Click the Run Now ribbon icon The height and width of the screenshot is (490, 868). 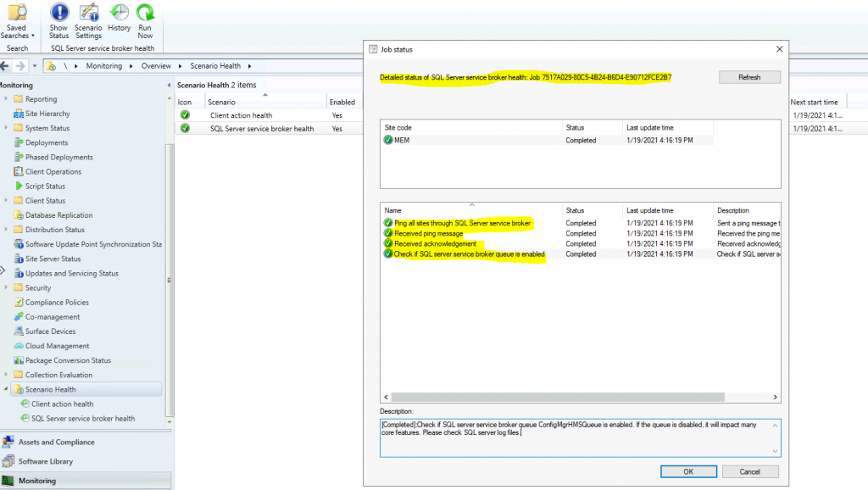(145, 12)
